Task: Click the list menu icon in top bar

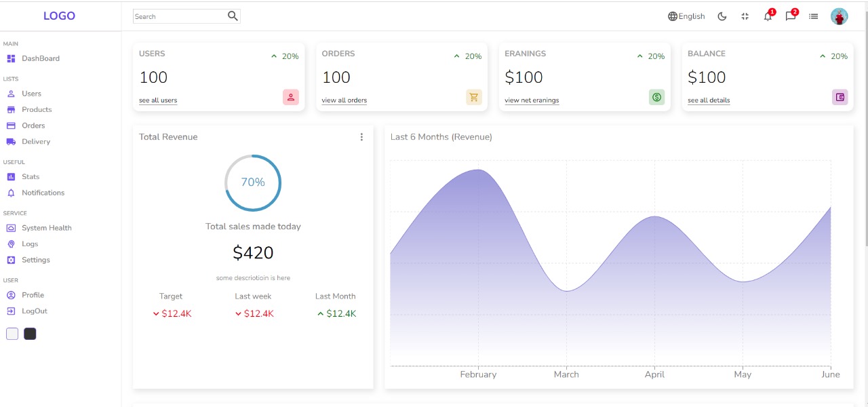Action: click(x=814, y=16)
